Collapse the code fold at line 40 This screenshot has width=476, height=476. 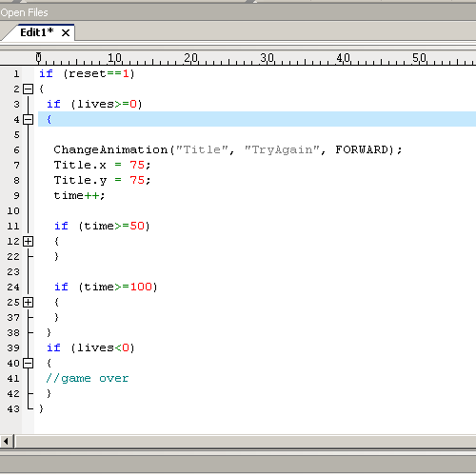(28, 363)
